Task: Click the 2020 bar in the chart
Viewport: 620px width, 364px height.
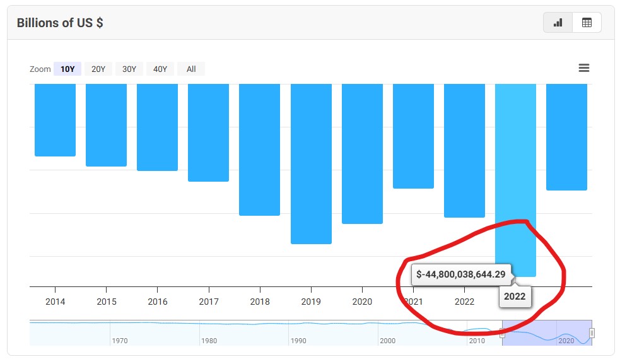Action: pyautogui.click(x=362, y=153)
